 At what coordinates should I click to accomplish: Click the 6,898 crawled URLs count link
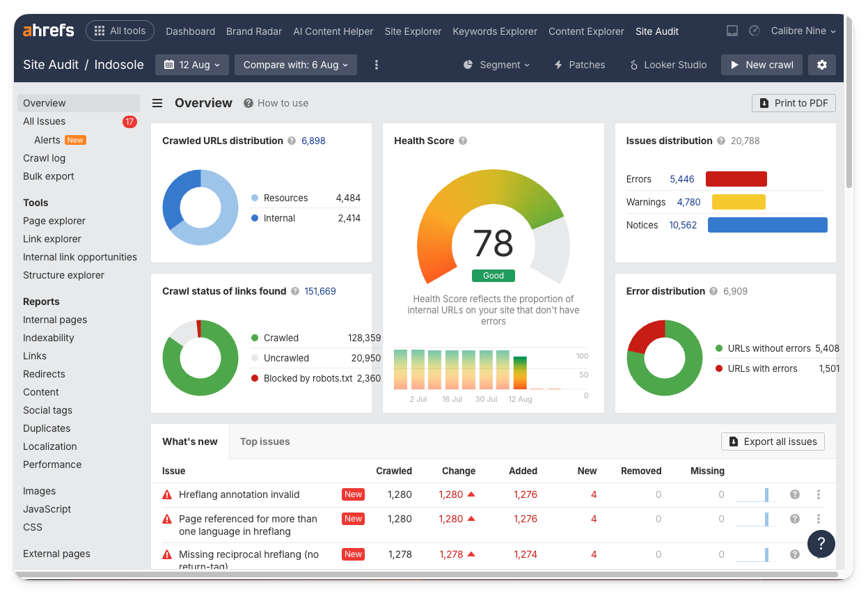click(x=313, y=141)
